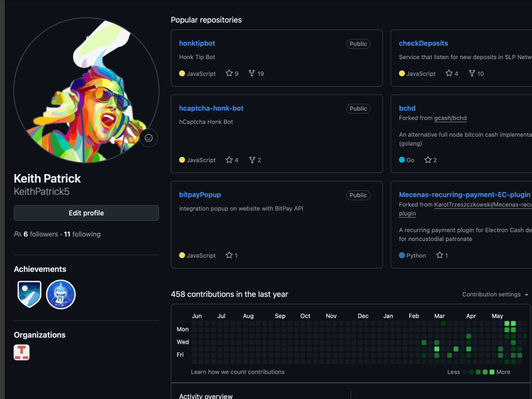This screenshot has width=532, height=399.
Task: Click the Organizations heading
Action: coord(40,335)
